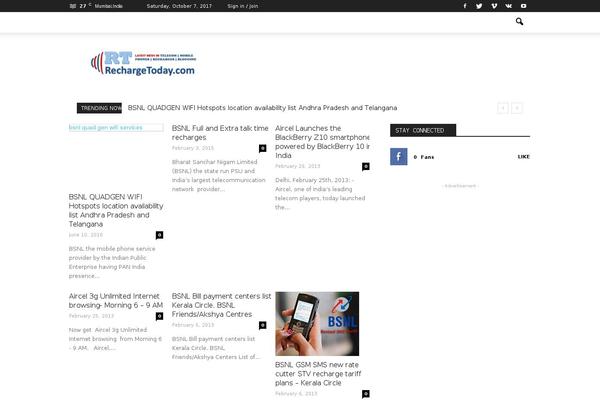Image resolution: width=600 pixels, height=400 pixels.
Task: Open BSNL Full and Extra talk time recharges
Action: 220,133
